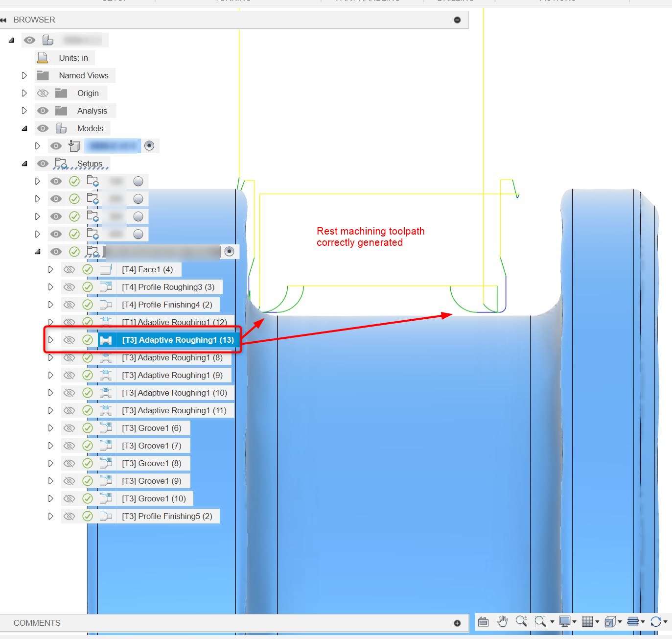Screen dimensions: 672x639
Task: Collapse the Setups node
Action: pyautogui.click(x=24, y=164)
